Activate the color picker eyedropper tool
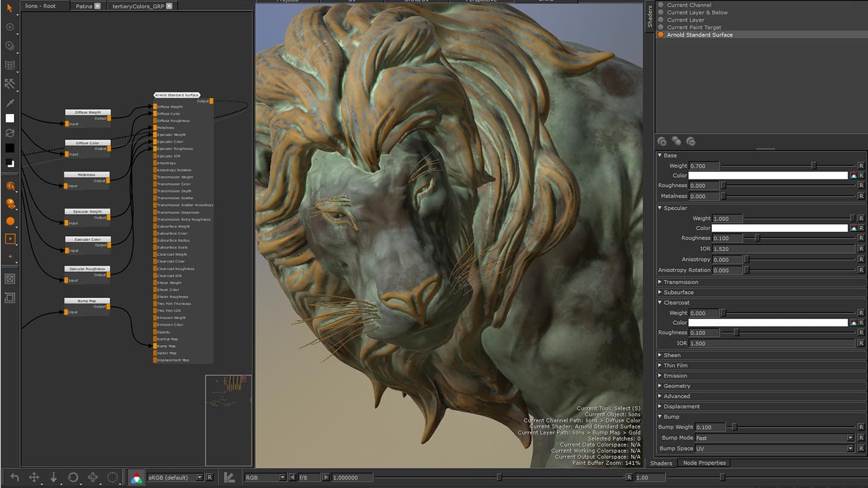Image resolution: width=868 pixels, height=488 pixels. click(x=9, y=102)
